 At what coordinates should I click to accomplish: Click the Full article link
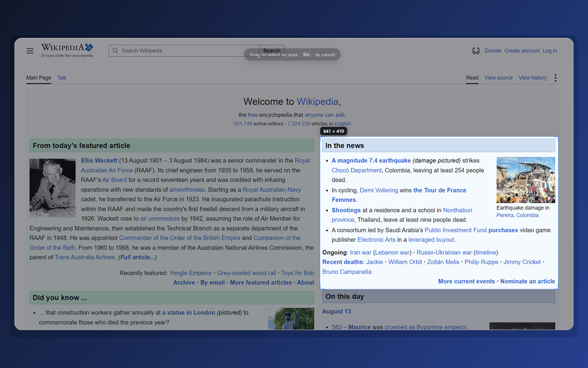point(137,257)
